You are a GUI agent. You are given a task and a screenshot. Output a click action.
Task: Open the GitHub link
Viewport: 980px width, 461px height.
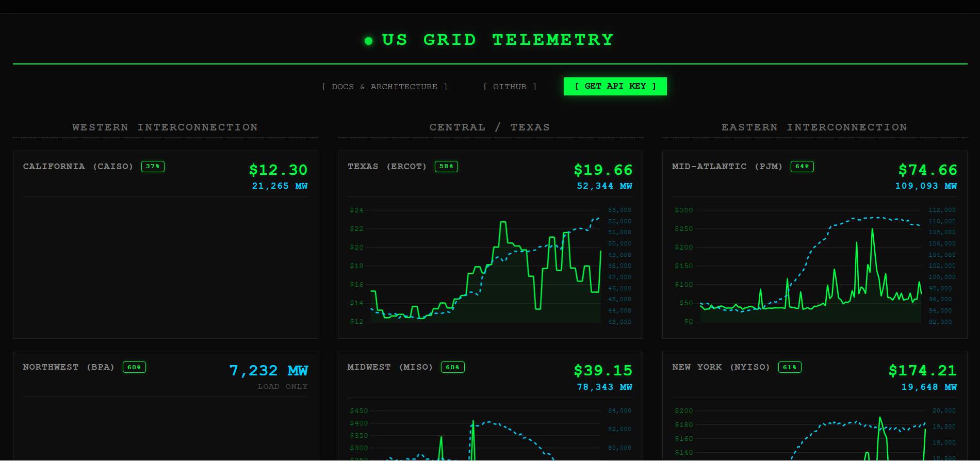point(510,87)
